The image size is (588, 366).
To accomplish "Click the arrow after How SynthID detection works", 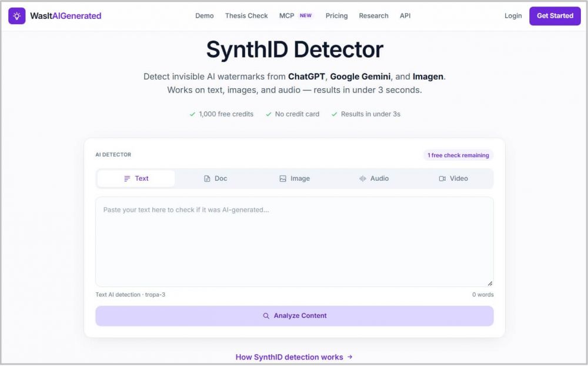I will 350,357.
